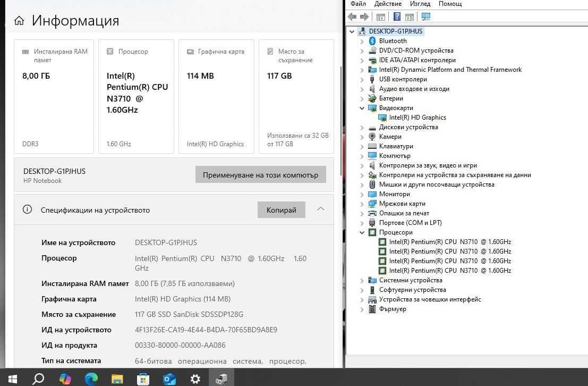Expand the Софтуерни устройства category

pyautogui.click(x=362, y=290)
